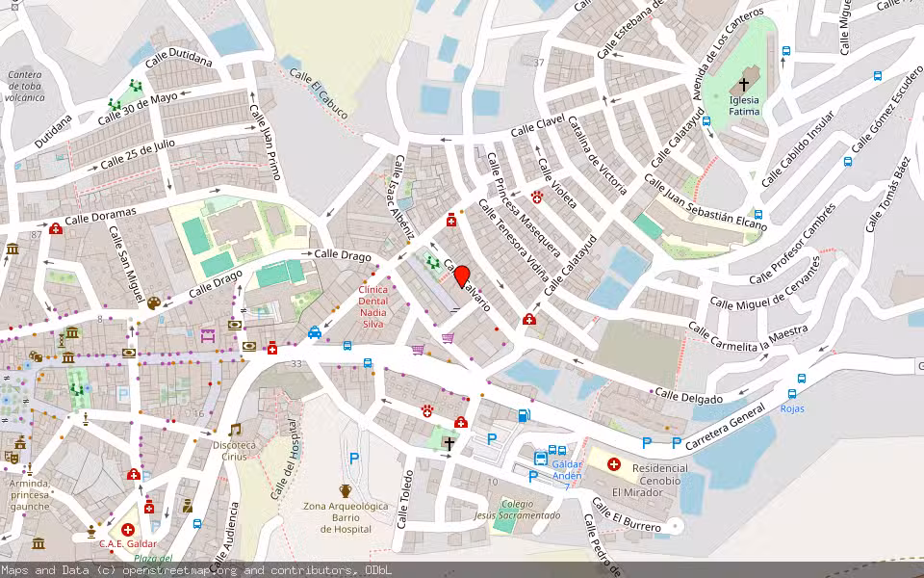Select the Iglesia Fatima church cross icon
This screenshot has height=578, width=924.
point(744,85)
